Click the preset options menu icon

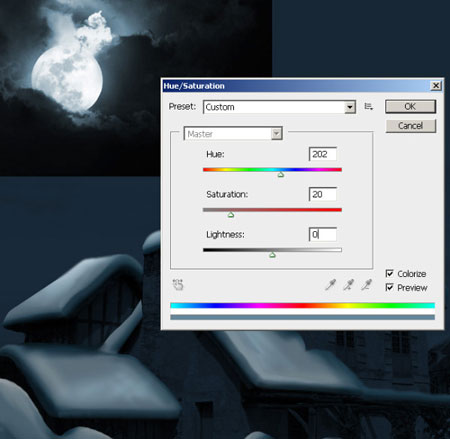368,107
